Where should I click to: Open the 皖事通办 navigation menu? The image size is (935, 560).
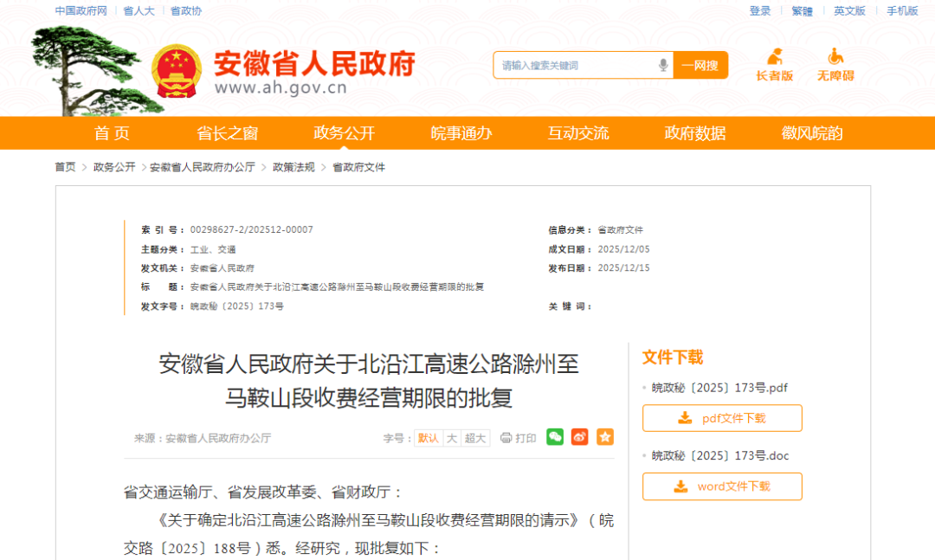pos(461,133)
